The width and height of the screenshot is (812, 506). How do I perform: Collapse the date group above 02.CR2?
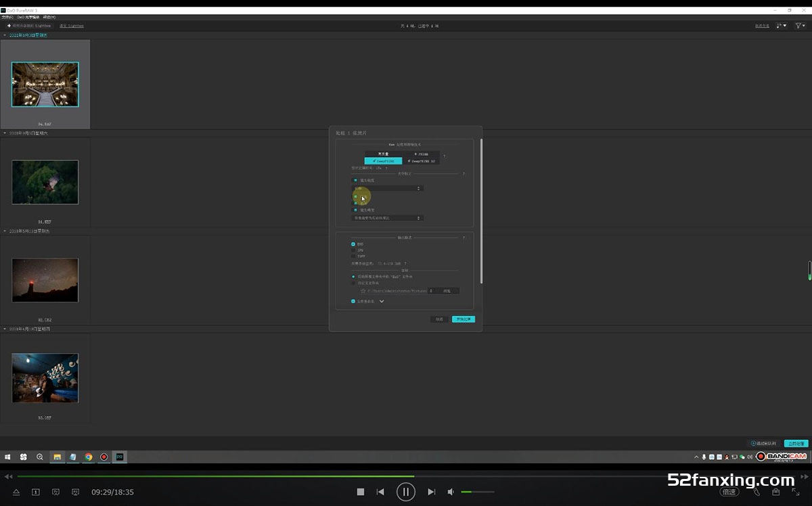click(x=5, y=231)
